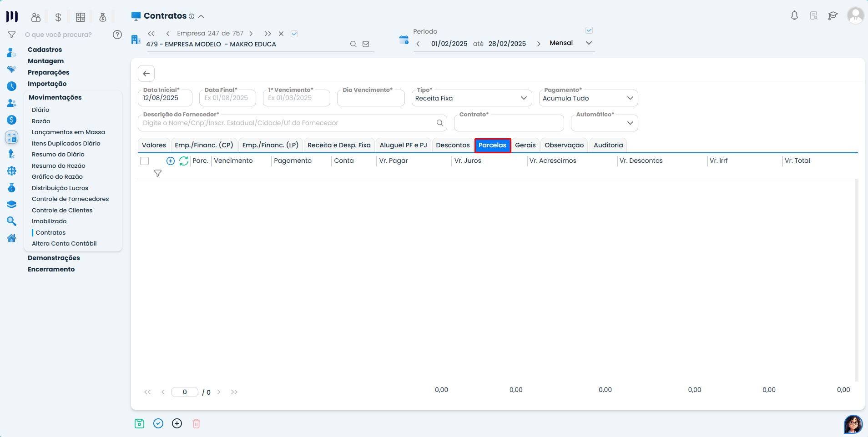868x437 pixels.
Task: Switch to the Descontos tab
Action: tap(453, 145)
